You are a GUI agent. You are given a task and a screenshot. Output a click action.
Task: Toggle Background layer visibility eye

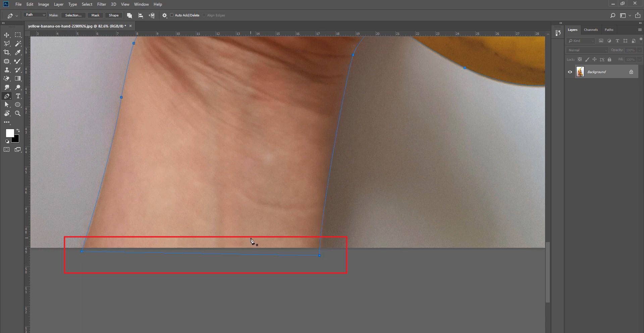click(x=570, y=71)
